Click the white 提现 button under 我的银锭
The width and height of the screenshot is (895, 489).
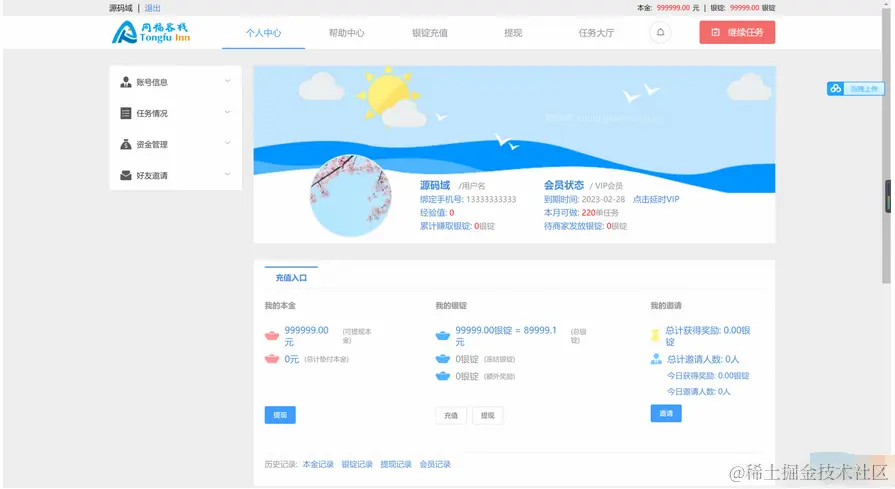(x=487, y=415)
